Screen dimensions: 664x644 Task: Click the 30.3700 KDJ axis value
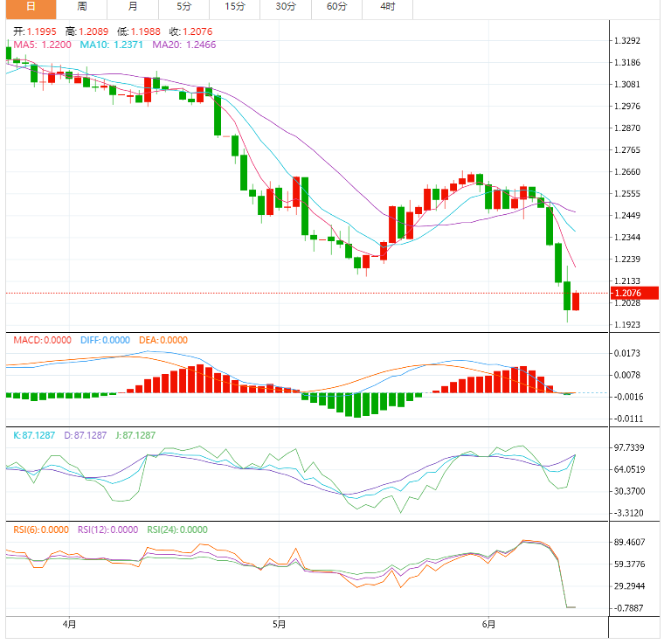click(629, 491)
